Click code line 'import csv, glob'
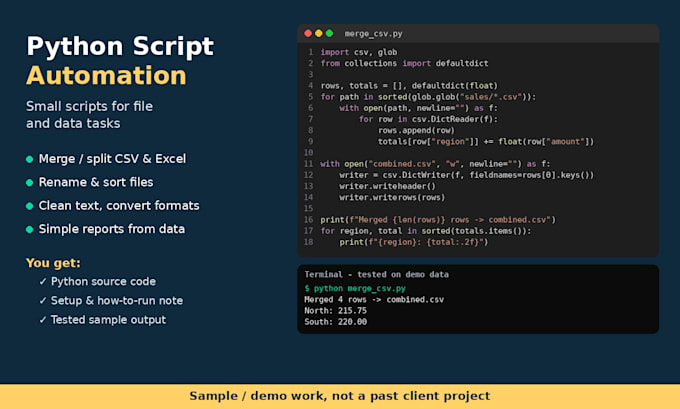 (359, 52)
